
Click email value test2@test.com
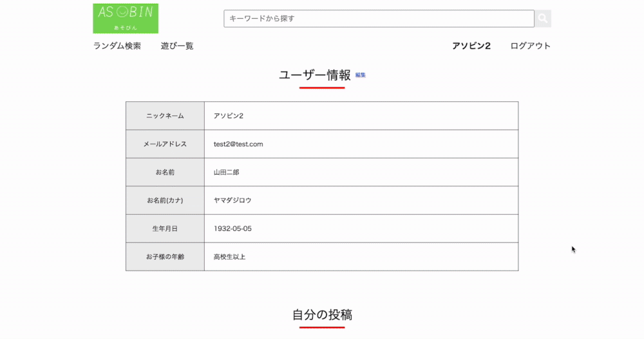(238, 144)
